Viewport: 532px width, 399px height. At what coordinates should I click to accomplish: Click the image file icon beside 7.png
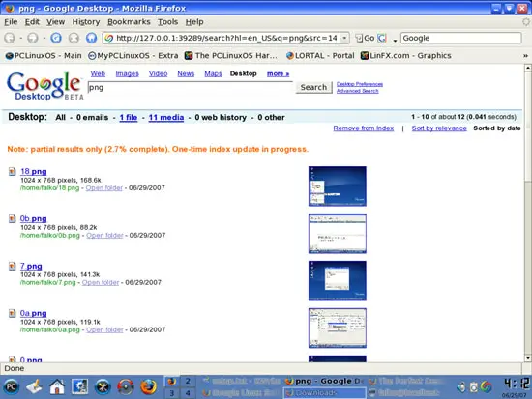13,266
